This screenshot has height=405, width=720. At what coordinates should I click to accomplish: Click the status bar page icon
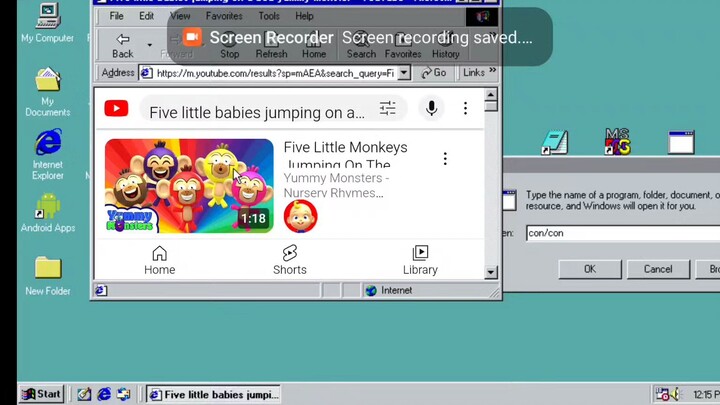(x=101, y=290)
